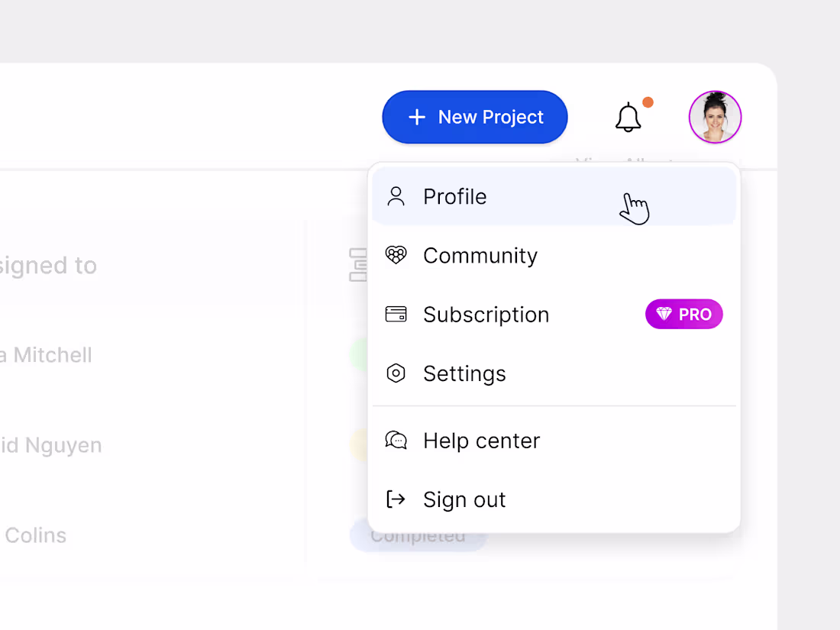
Task: Open the account menu via the avatar photo
Action: tap(715, 117)
